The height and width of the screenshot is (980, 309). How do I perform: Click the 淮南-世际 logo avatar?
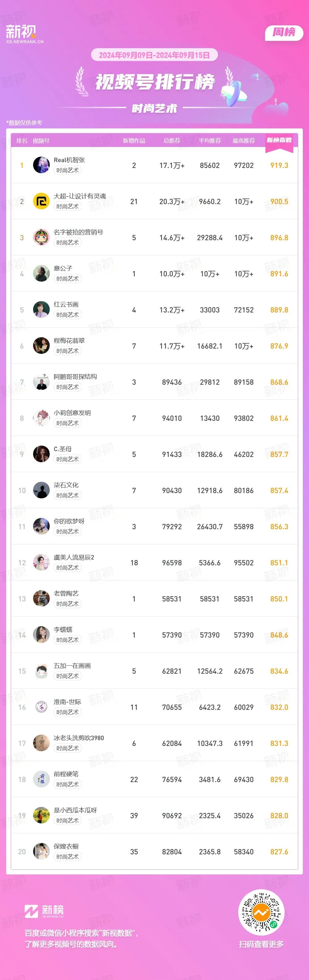41,707
